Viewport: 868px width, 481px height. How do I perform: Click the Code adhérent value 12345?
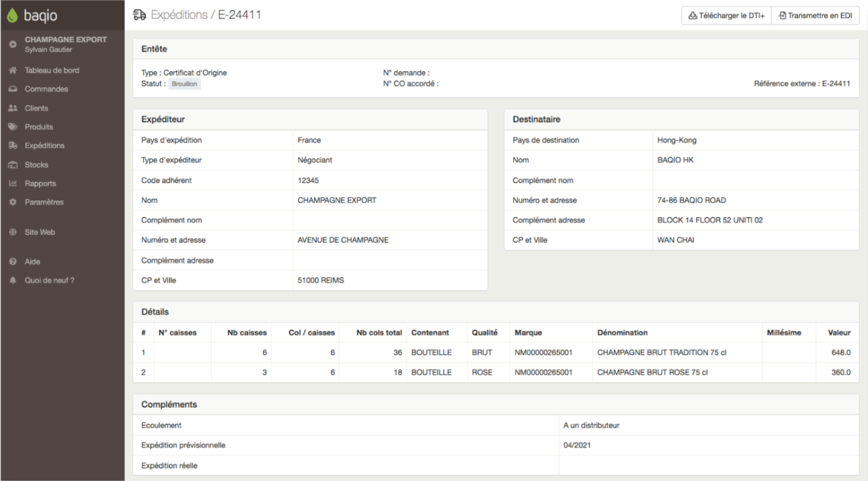click(x=308, y=181)
